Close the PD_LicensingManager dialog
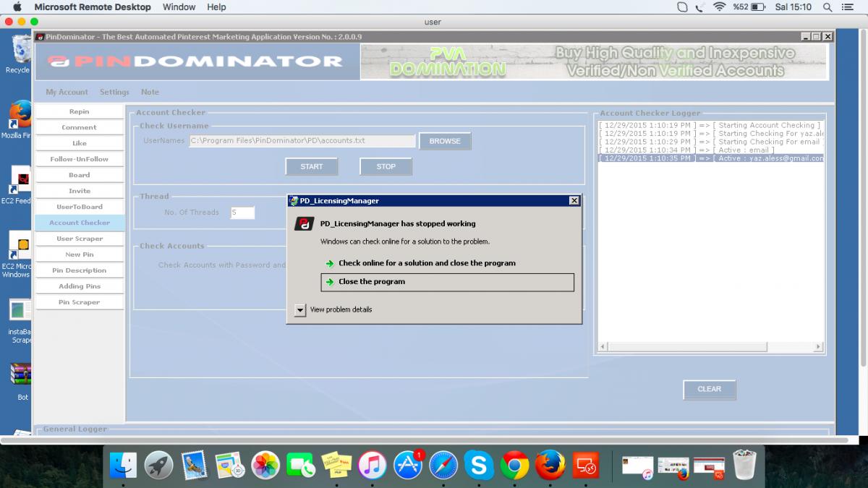This screenshot has width=868, height=488. coord(574,200)
